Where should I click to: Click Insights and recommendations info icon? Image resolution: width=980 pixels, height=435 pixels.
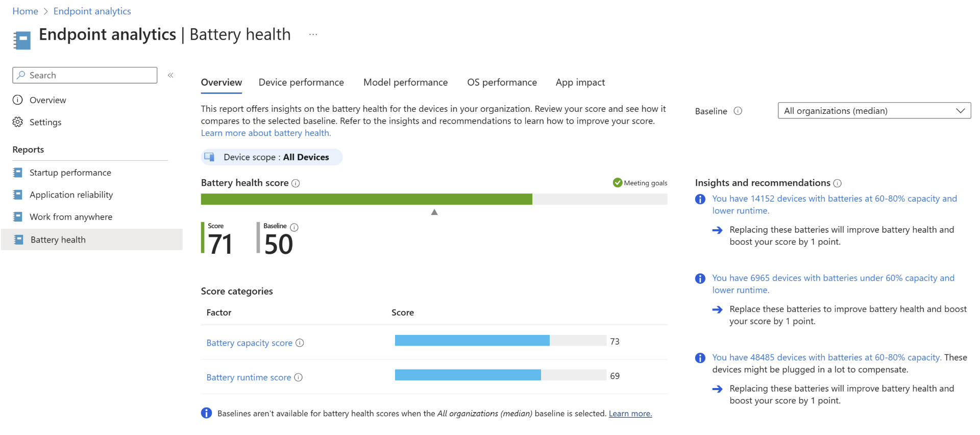click(837, 183)
